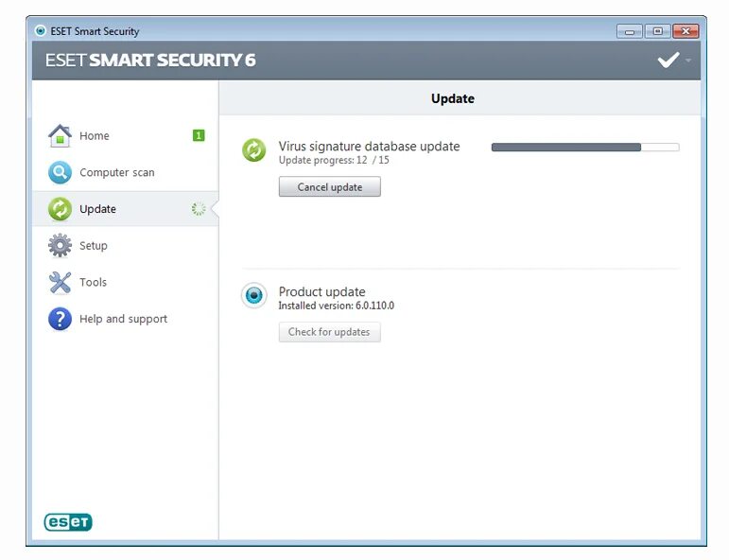Click the Setup gear icon

(60, 246)
